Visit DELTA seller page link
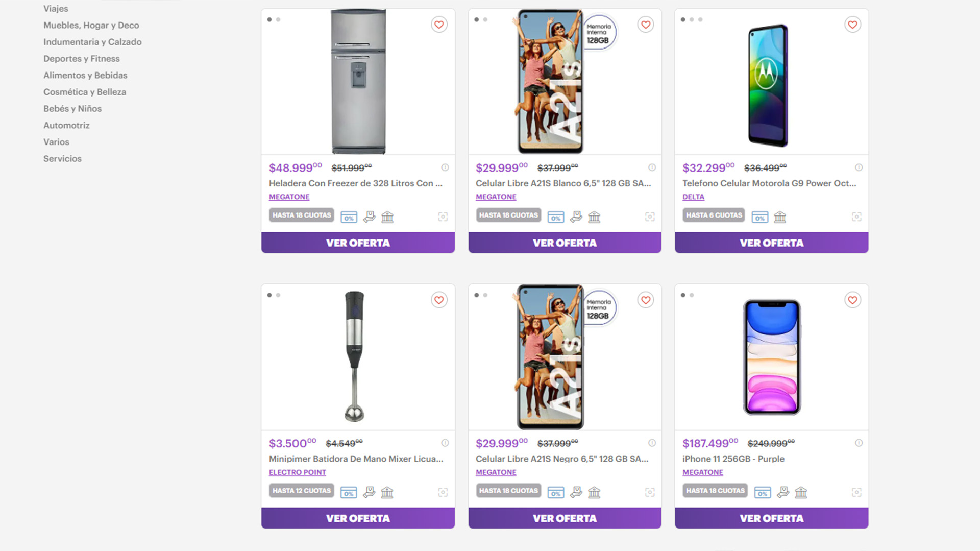This screenshot has width=980, height=551. coord(693,197)
